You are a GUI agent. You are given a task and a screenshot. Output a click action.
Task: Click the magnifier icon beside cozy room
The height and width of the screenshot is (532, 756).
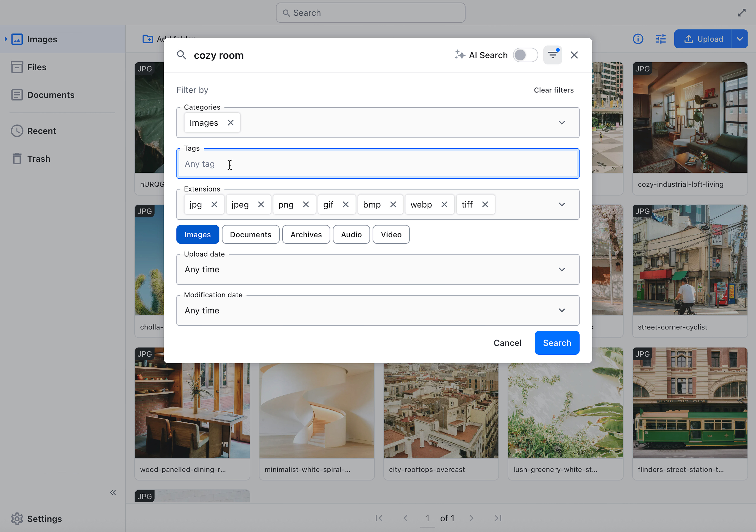click(181, 55)
